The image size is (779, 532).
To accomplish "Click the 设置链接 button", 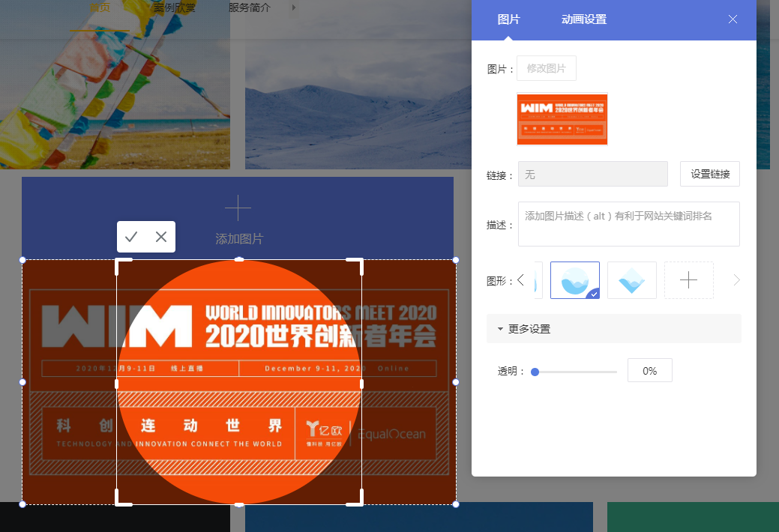I will click(x=710, y=174).
